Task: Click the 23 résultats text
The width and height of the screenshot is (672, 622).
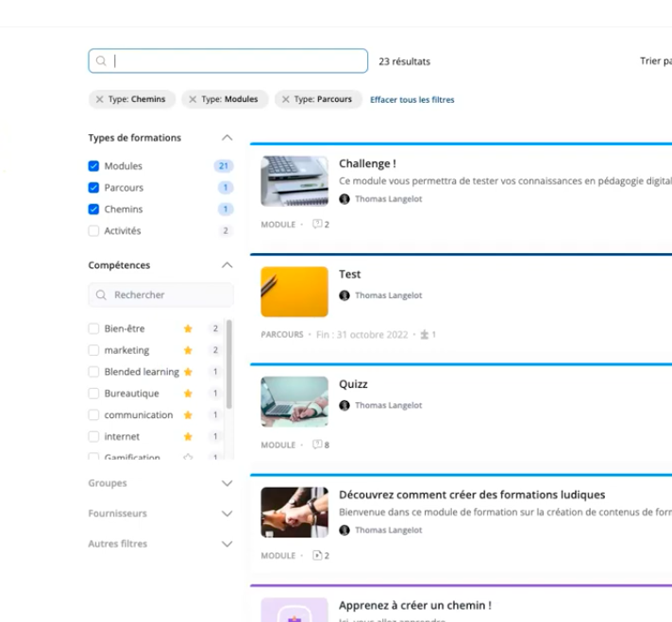Action: tap(404, 61)
